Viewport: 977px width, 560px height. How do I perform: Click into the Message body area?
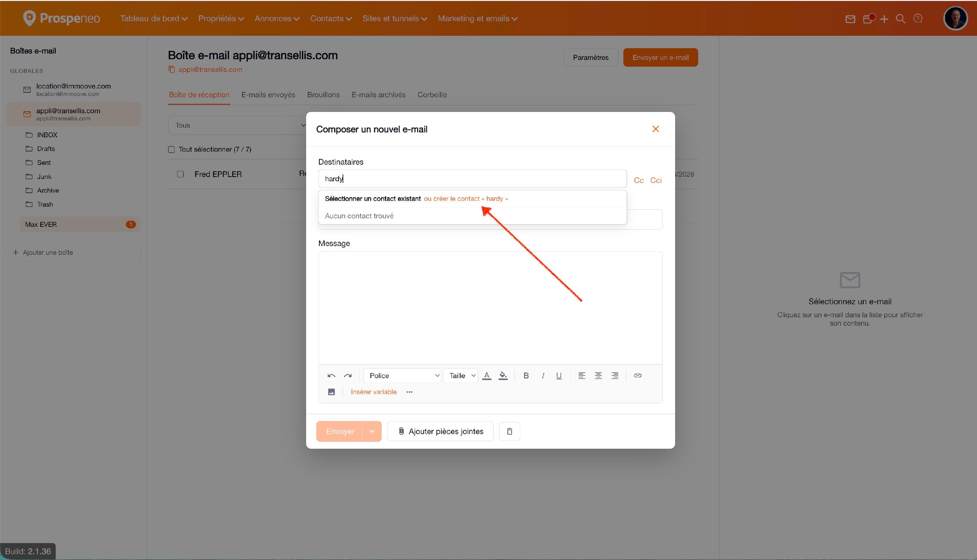pos(490,308)
